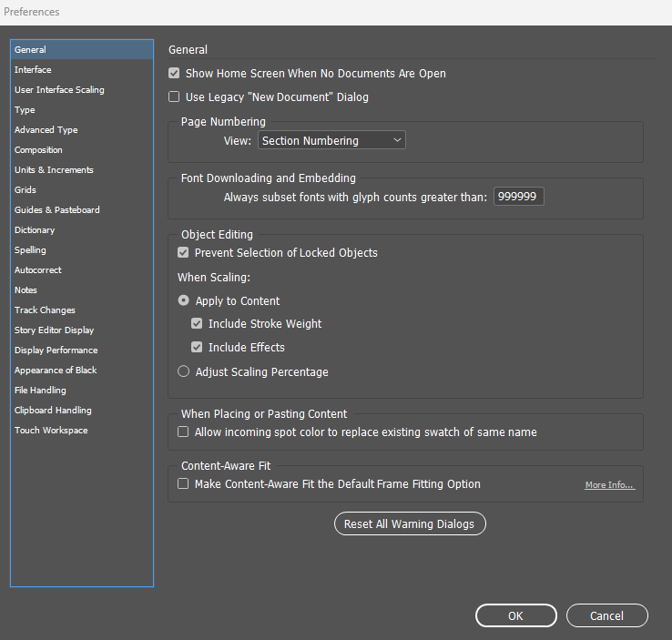Select the Apply to Content radio button

183,300
